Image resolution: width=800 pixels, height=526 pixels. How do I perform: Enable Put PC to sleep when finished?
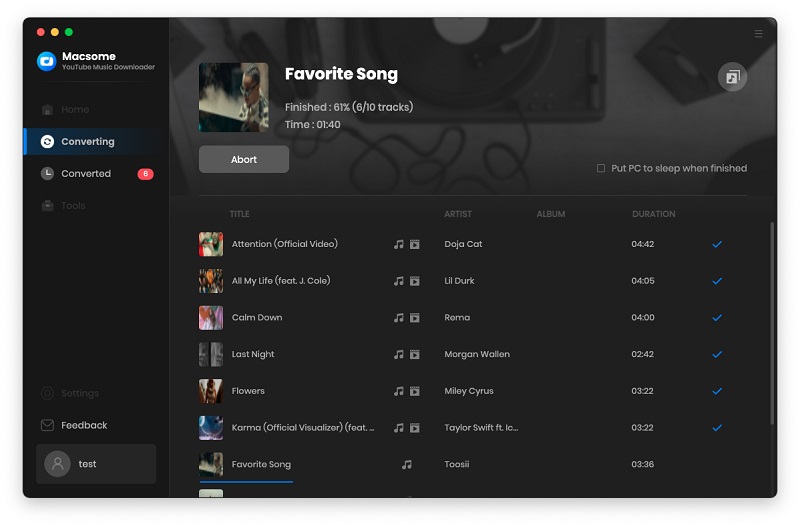[x=601, y=168]
